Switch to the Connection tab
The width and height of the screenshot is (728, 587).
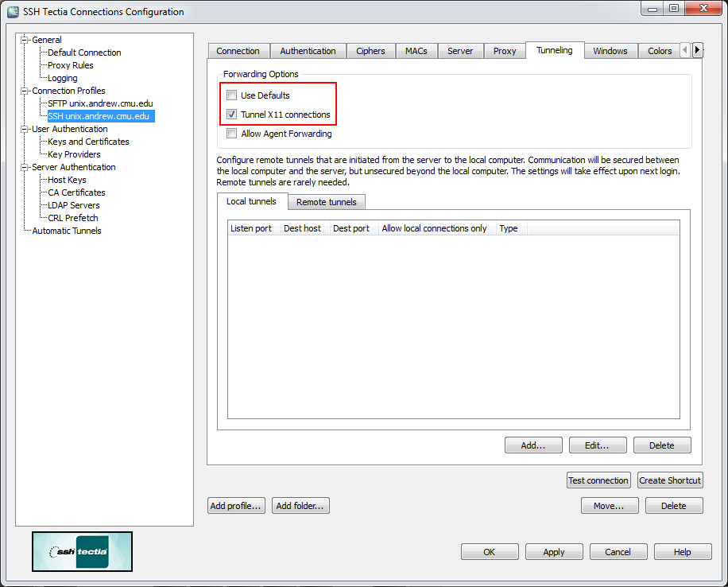coord(238,51)
